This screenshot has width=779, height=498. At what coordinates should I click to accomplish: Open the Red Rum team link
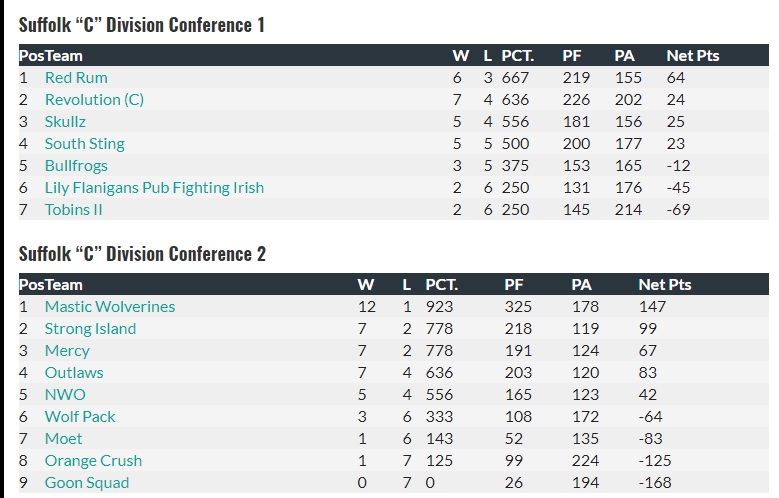pyautogui.click(x=76, y=78)
